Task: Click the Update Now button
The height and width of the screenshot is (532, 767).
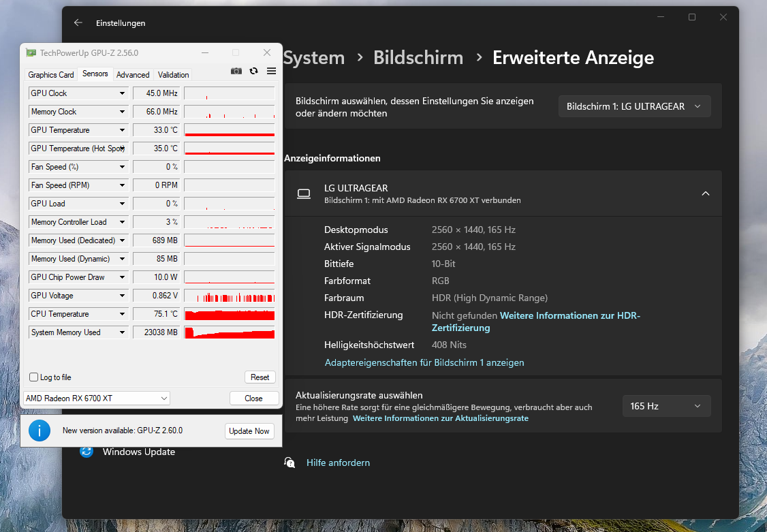Action: pos(249,431)
